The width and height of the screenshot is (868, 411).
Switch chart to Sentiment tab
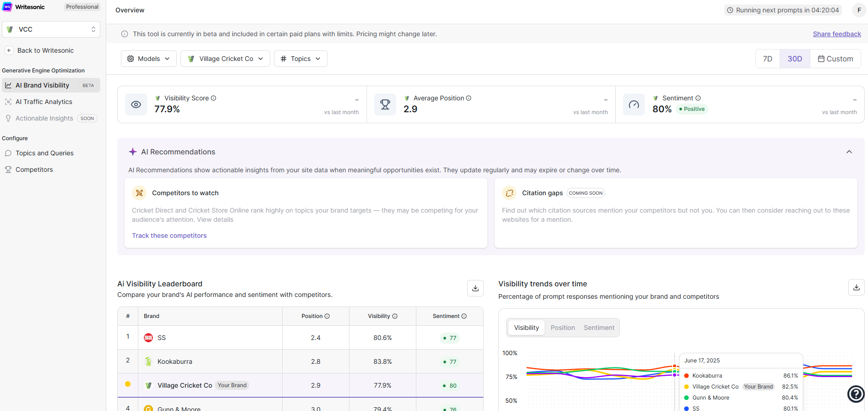599,328
